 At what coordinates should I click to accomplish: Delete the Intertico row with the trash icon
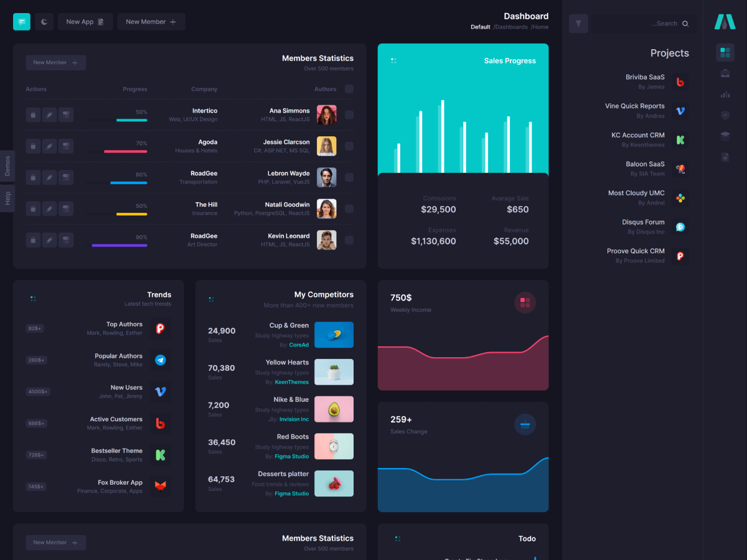pyautogui.click(x=33, y=115)
